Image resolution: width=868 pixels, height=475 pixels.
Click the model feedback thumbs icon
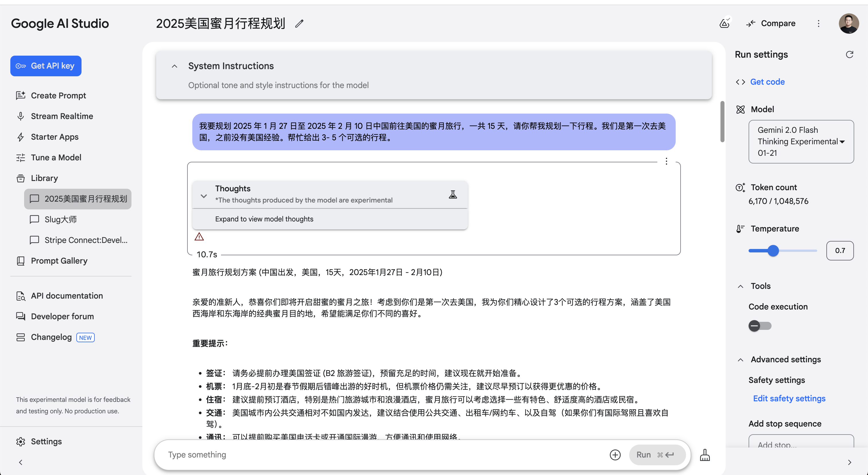(725, 23)
